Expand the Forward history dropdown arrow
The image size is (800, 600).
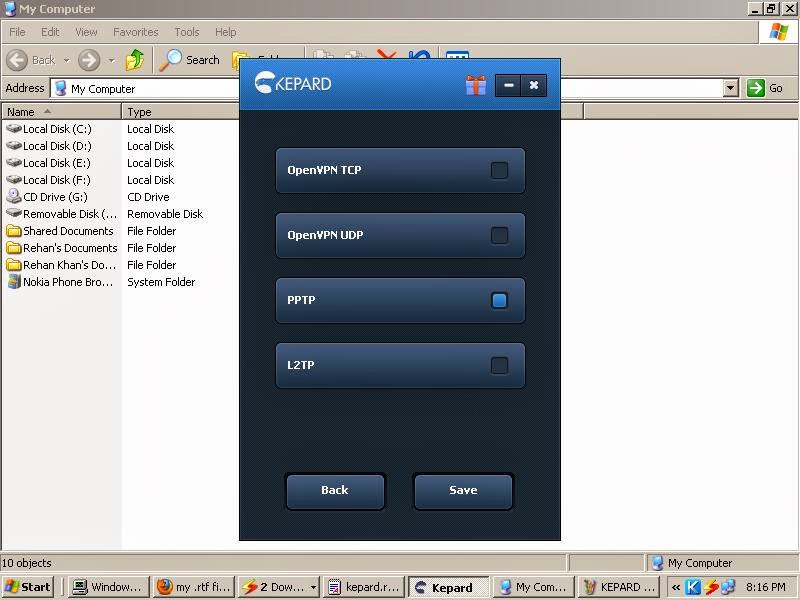[x=111, y=60]
